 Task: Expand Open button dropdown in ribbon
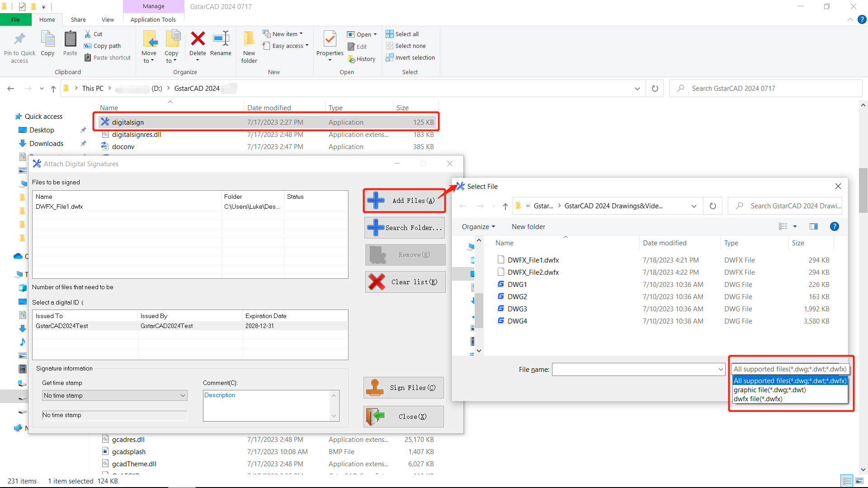(375, 34)
